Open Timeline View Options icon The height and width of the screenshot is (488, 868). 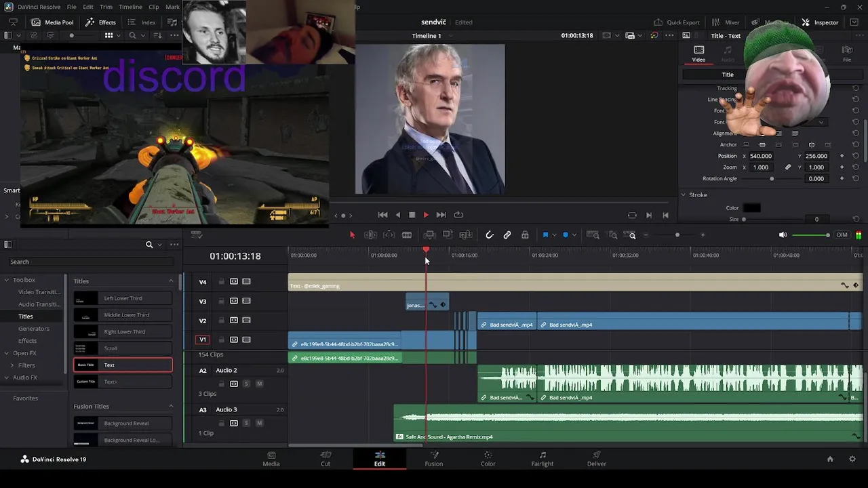coord(197,235)
